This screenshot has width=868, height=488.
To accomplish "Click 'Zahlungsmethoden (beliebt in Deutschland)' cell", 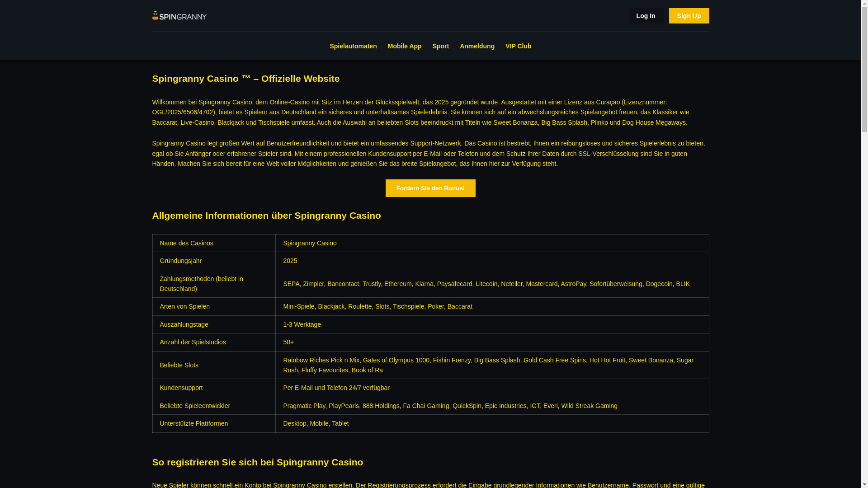I will point(214,284).
